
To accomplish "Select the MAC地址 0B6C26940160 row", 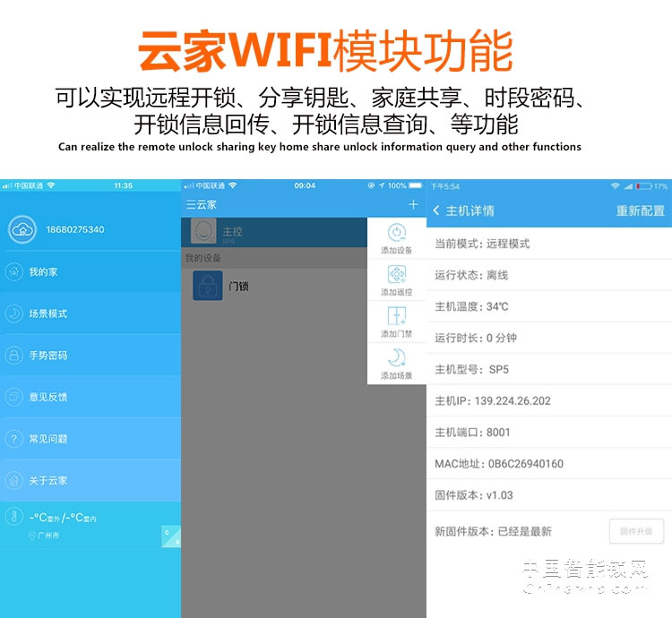I will (549, 464).
